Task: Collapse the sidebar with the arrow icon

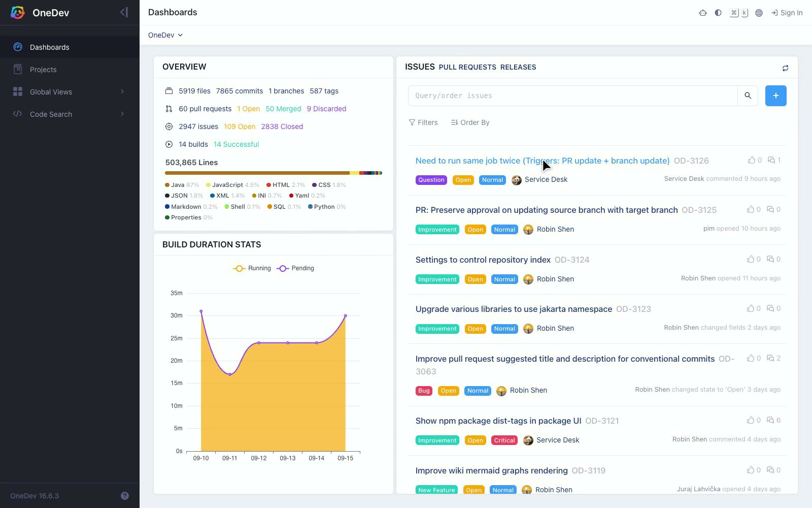Action: [124, 12]
